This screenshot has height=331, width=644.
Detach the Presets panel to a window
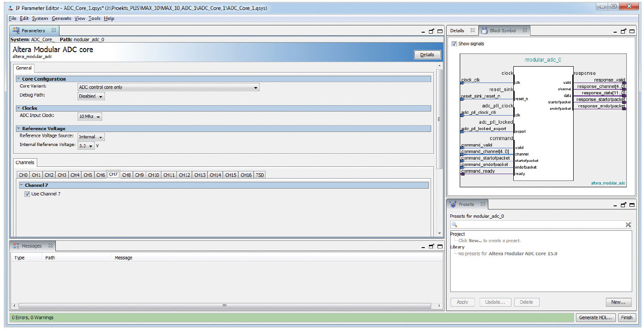coord(624,205)
